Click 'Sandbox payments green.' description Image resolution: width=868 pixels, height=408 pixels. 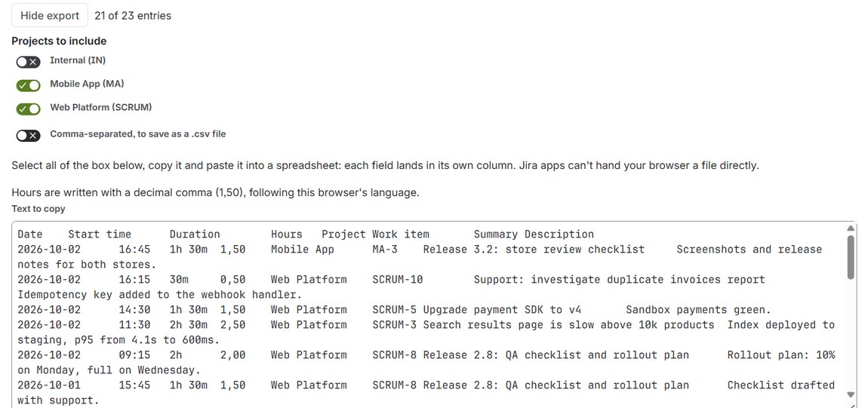699,310
